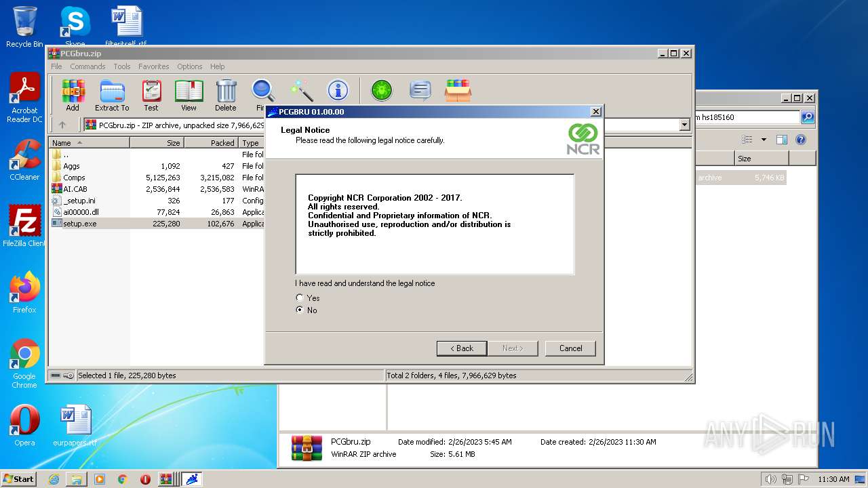
Task: Click the View toolbar icon in WinRAR
Action: [189, 95]
